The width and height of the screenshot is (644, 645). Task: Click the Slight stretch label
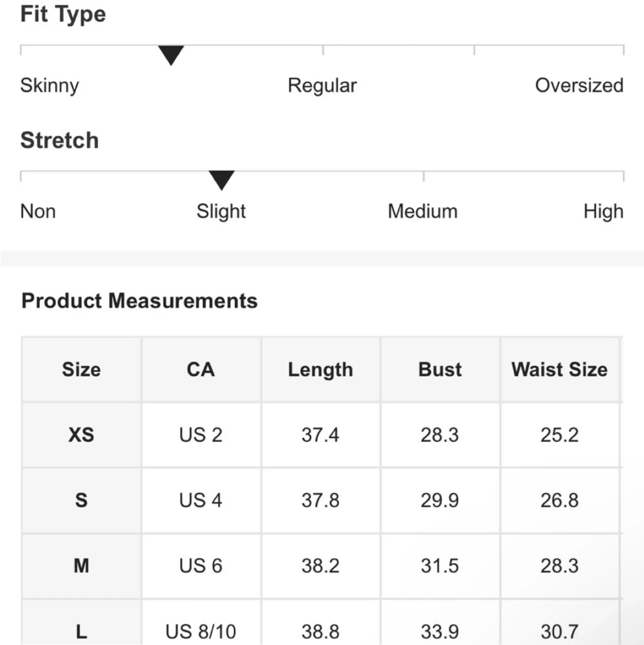pos(221,211)
